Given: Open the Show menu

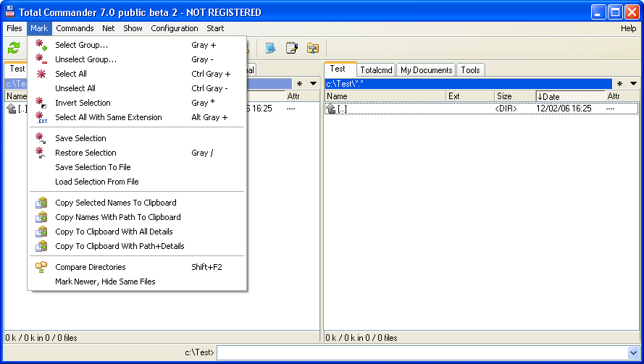Looking at the screenshot, I should click(133, 28).
